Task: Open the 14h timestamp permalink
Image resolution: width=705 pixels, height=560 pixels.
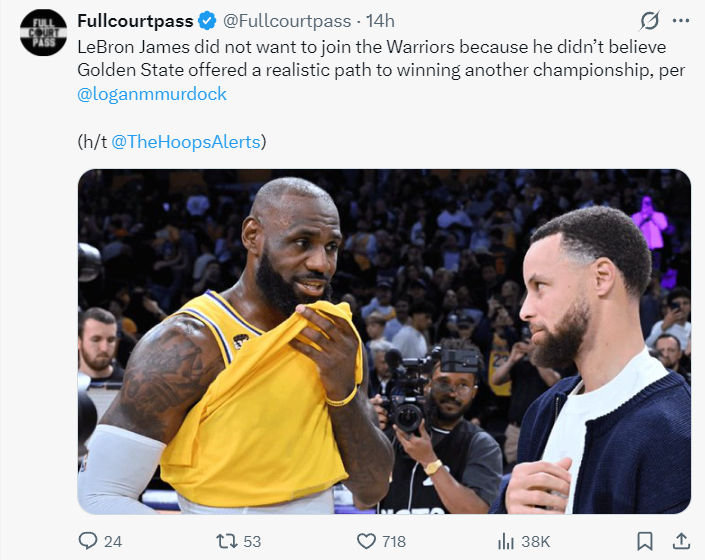Action: (380, 21)
